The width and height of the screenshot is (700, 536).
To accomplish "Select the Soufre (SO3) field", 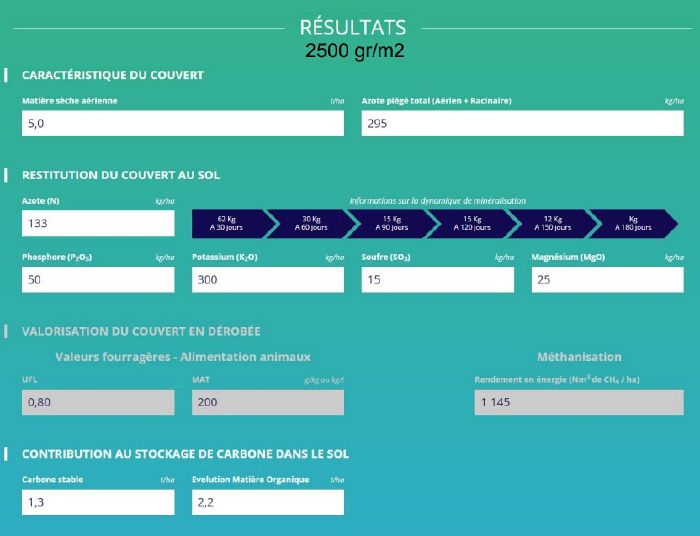I will pyautogui.click(x=438, y=280).
